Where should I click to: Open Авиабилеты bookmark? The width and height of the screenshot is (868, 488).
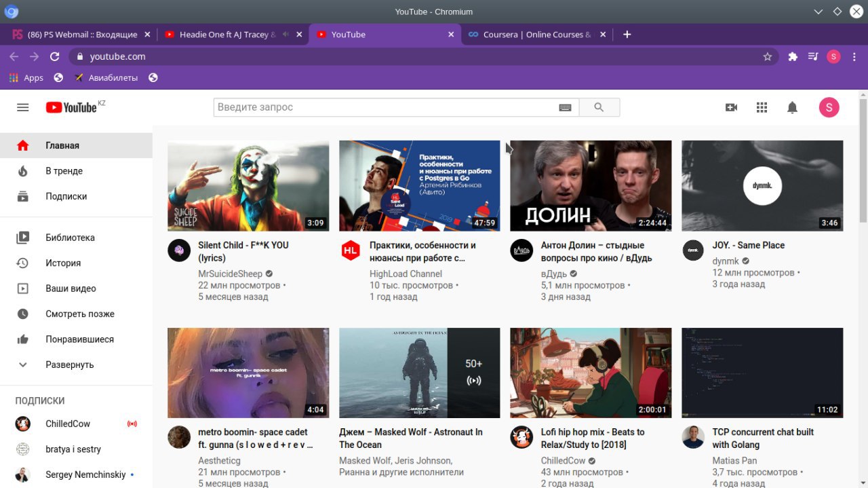[106, 78]
